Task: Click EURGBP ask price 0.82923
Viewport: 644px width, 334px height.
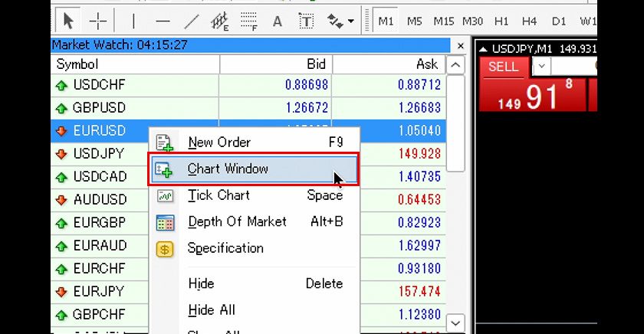Action: click(419, 223)
